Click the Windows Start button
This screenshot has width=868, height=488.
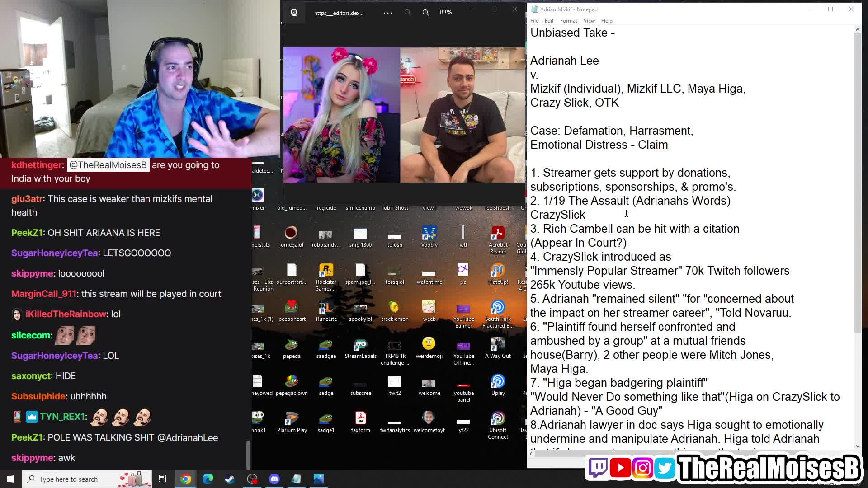11,479
